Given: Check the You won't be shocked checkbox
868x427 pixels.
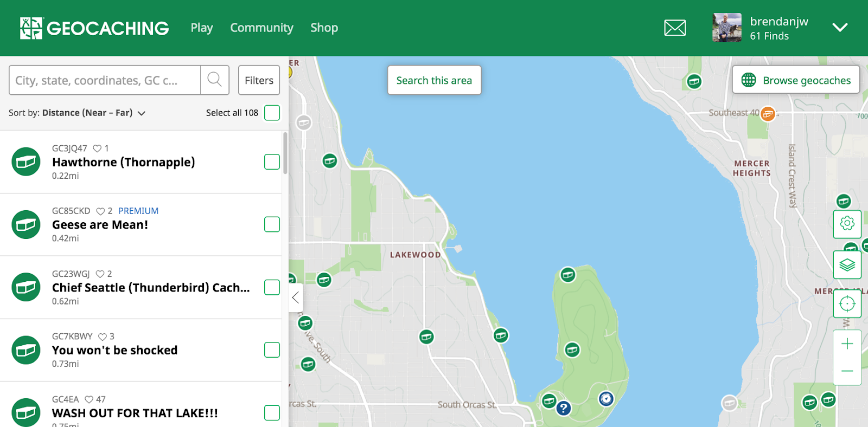Looking at the screenshot, I should click(272, 350).
